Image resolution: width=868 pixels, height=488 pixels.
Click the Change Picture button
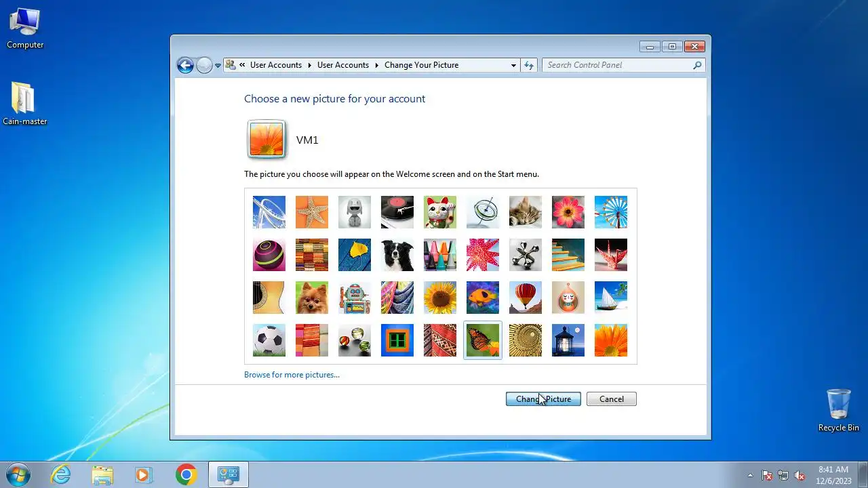pyautogui.click(x=543, y=399)
